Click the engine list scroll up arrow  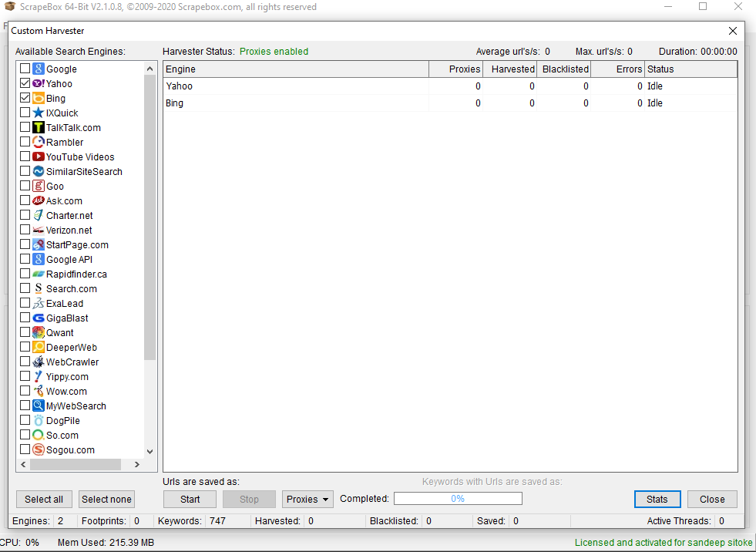(150, 69)
